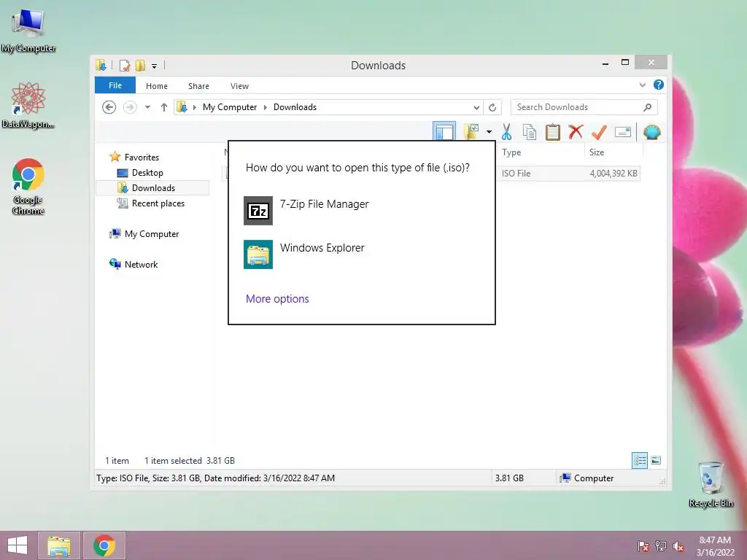Expand the root breadcrumb arrow before My Computer

point(194,107)
